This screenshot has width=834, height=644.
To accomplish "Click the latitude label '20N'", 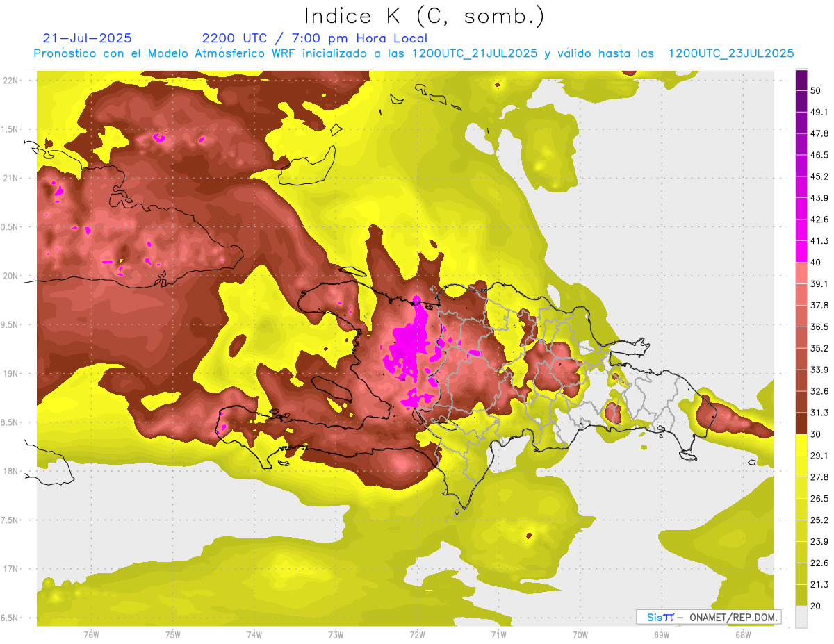I will tap(12, 276).
